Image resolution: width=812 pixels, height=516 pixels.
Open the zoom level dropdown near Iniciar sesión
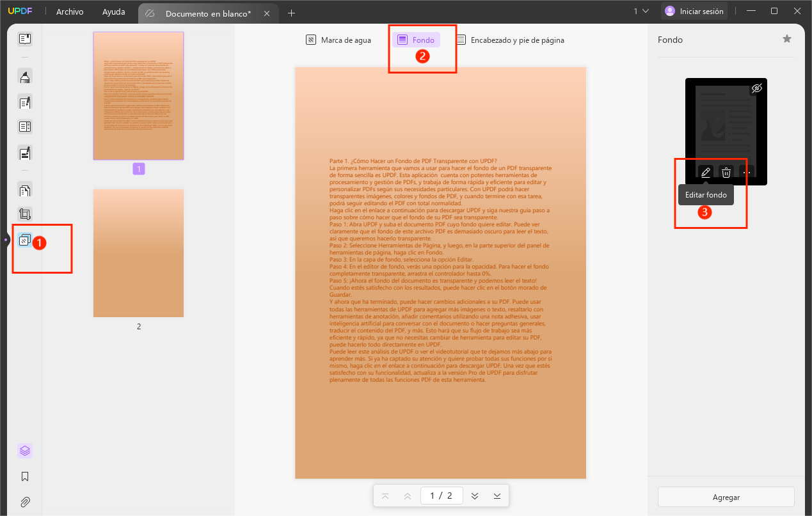click(x=640, y=10)
